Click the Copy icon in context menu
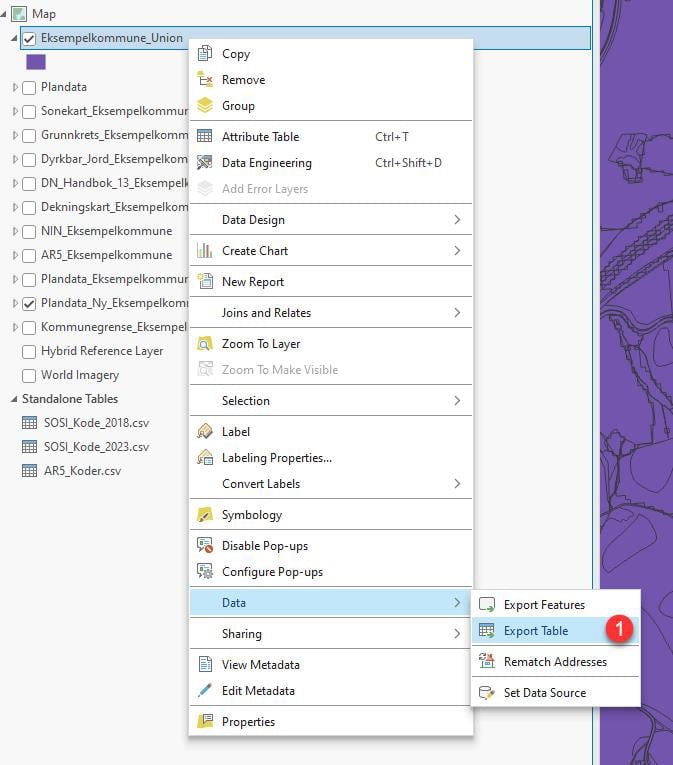 tap(205, 54)
